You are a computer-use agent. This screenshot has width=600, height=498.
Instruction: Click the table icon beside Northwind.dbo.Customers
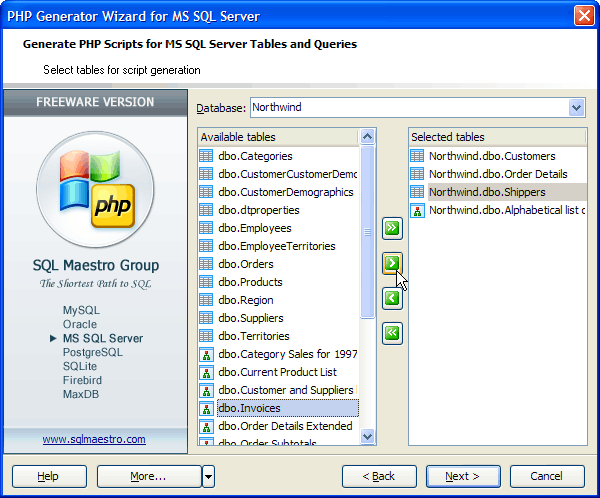click(x=417, y=156)
